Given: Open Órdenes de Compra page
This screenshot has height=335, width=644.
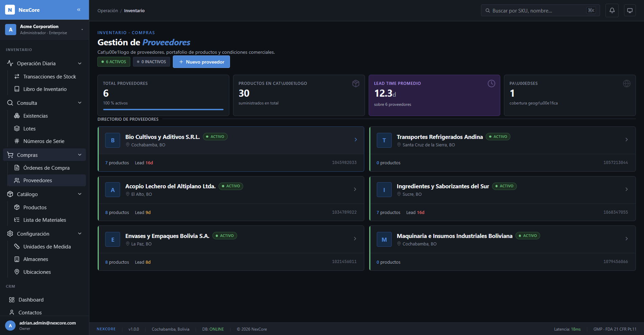Looking at the screenshot, I should click(x=47, y=168).
